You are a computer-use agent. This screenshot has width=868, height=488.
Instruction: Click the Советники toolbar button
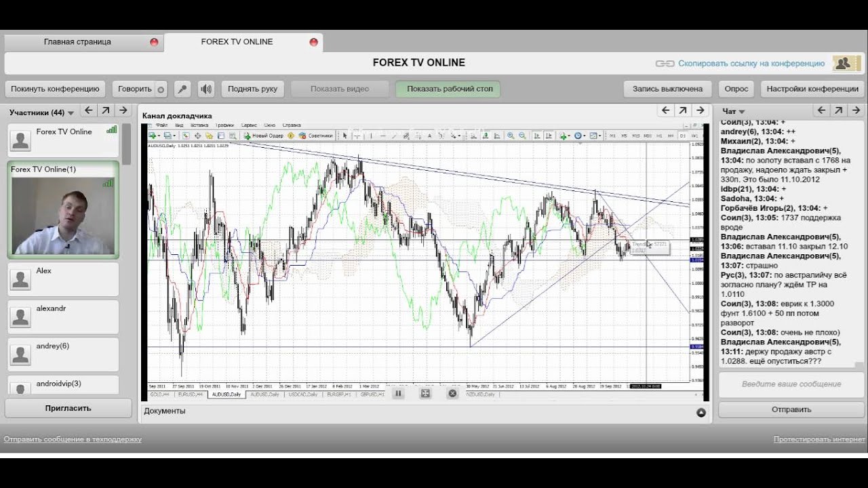[x=316, y=136]
